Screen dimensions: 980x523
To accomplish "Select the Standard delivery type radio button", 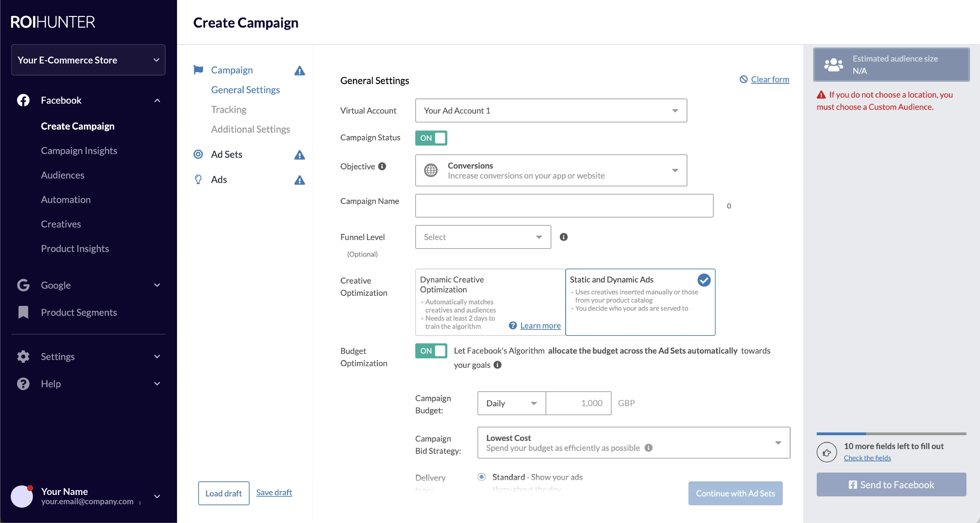I will (x=481, y=477).
